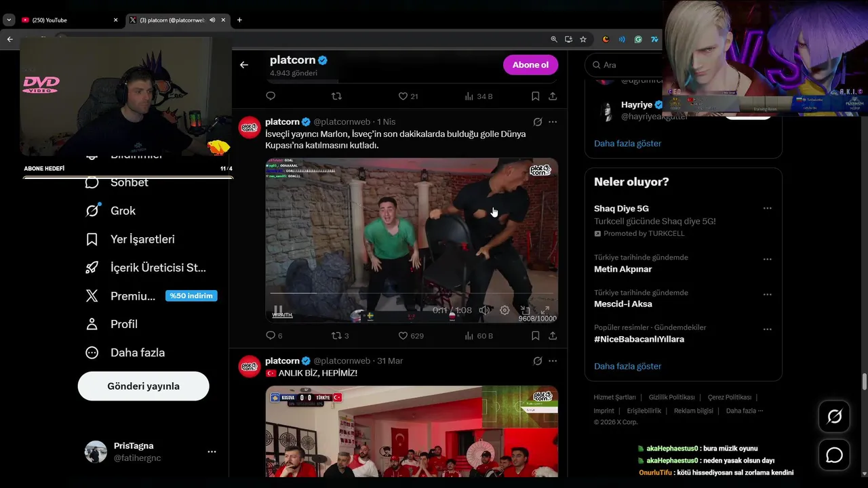Click the %50 indirim badge

[x=191, y=296]
